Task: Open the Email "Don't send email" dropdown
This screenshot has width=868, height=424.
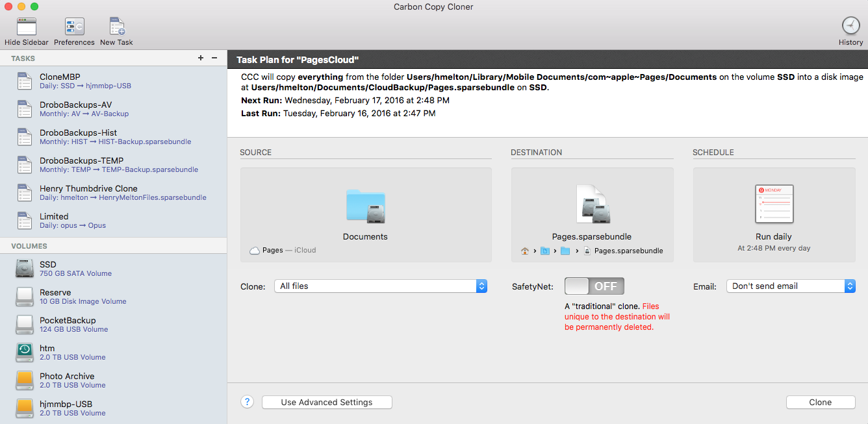Action: point(791,286)
